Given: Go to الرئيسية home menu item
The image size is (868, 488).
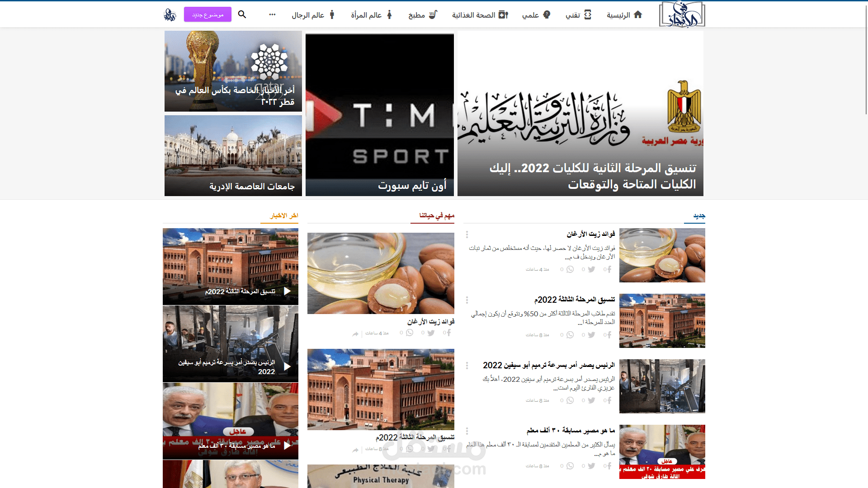Looking at the screenshot, I should (624, 15).
